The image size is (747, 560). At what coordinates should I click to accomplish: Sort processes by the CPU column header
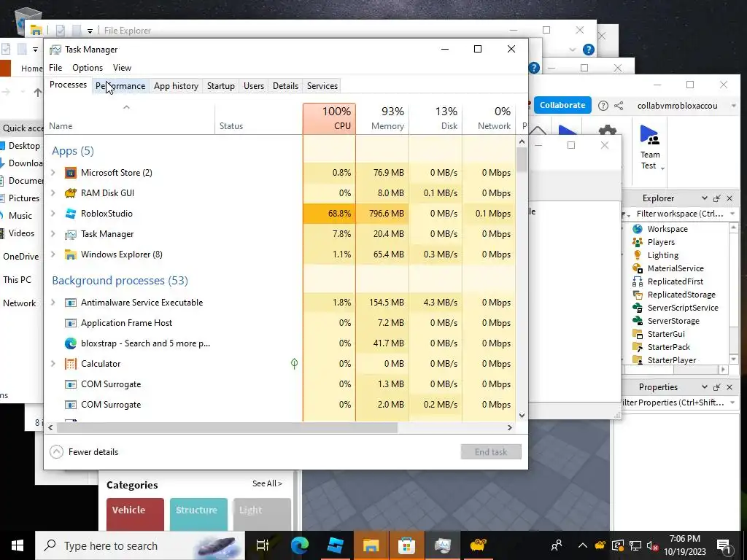tap(329, 119)
